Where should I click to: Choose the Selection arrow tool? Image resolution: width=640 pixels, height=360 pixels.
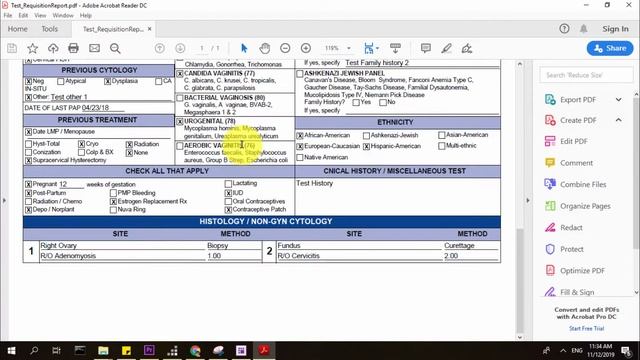coord(244,48)
